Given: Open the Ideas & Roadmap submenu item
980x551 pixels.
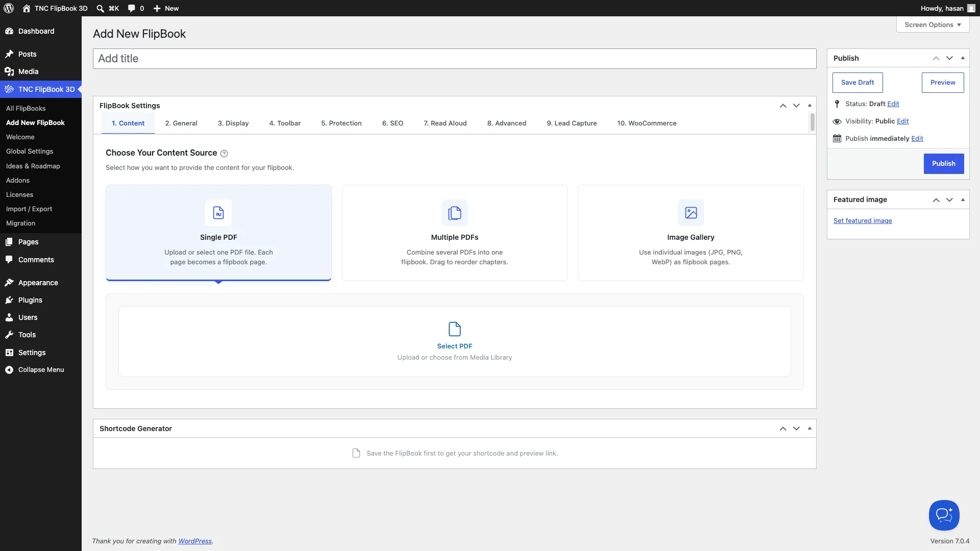Looking at the screenshot, I should [x=33, y=166].
